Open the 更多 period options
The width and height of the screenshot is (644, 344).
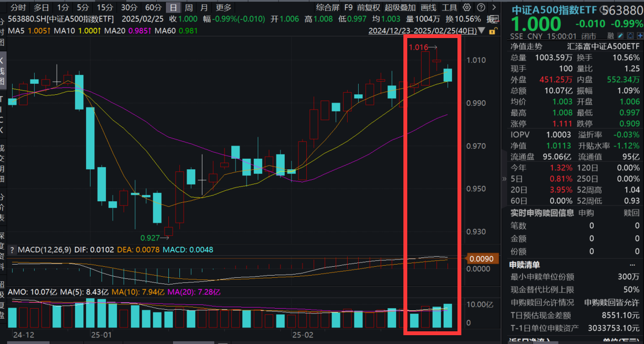223,8
